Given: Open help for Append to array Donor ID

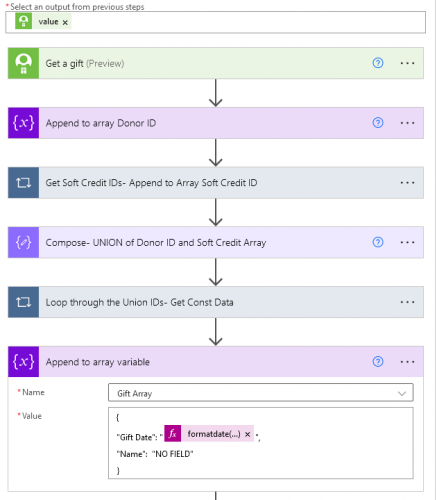Looking at the screenshot, I should pyautogui.click(x=378, y=123).
